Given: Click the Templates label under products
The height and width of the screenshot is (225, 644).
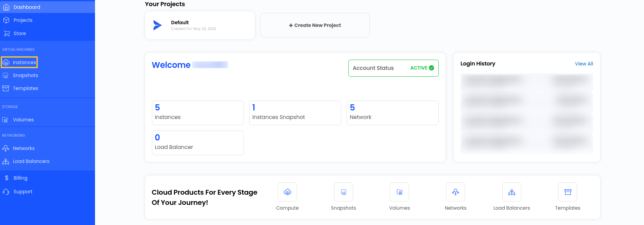Looking at the screenshot, I should click(x=568, y=208).
